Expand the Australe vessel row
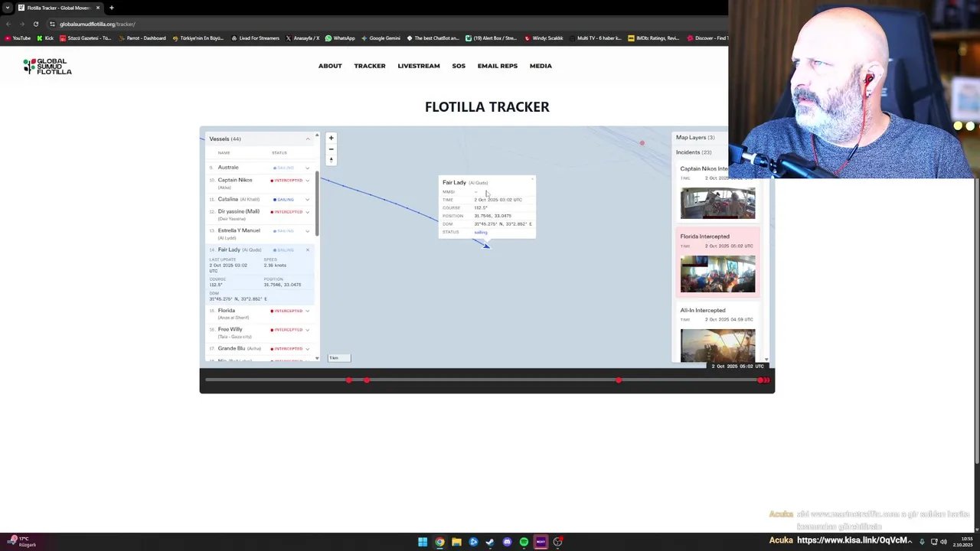 (x=308, y=168)
